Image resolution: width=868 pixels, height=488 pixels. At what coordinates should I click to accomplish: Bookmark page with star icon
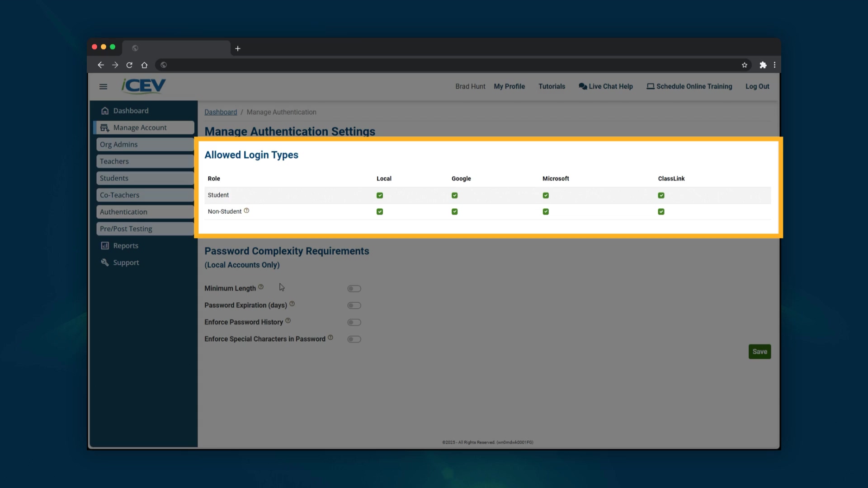pyautogui.click(x=744, y=65)
